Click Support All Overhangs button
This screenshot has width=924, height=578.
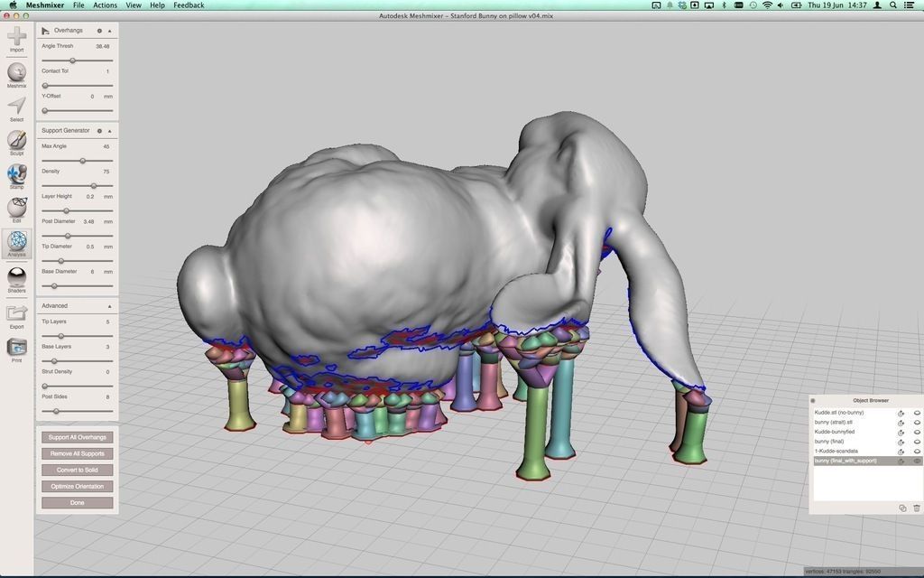pos(78,438)
